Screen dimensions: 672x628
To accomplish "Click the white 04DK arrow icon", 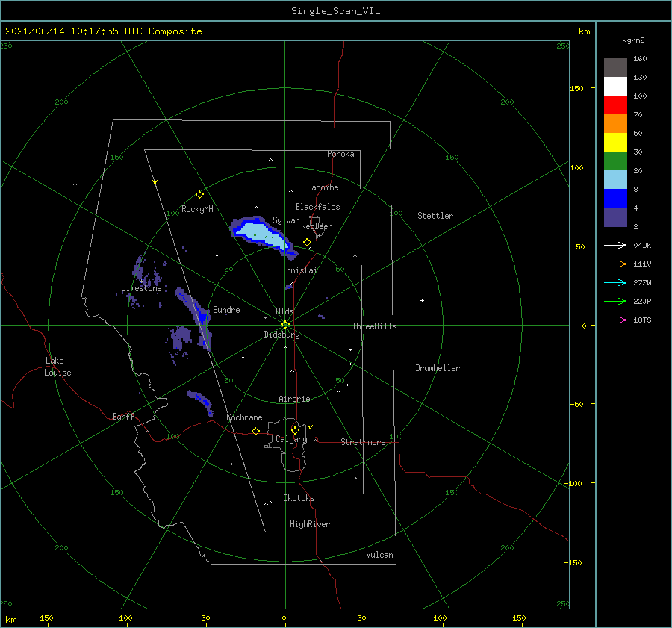I will click(615, 245).
